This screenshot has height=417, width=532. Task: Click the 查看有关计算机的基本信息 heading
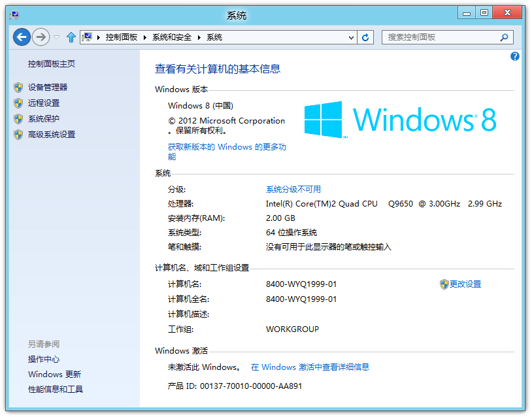(x=218, y=69)
